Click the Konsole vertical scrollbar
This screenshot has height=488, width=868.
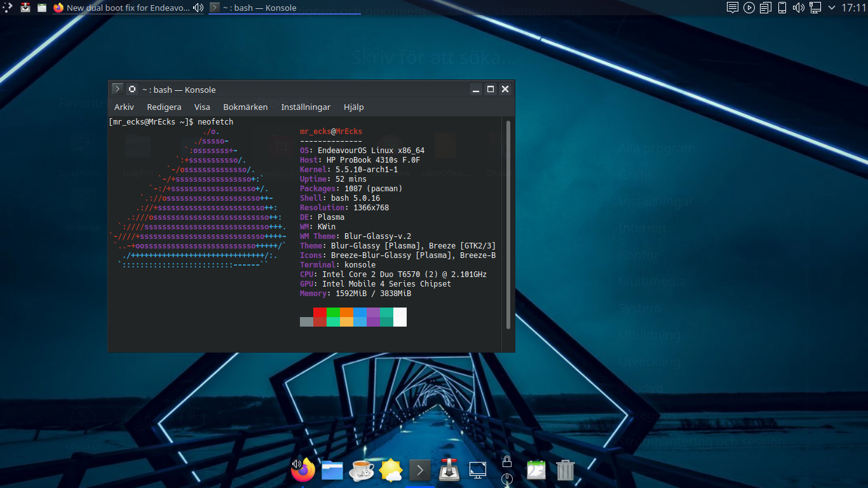tap(508, 225)
